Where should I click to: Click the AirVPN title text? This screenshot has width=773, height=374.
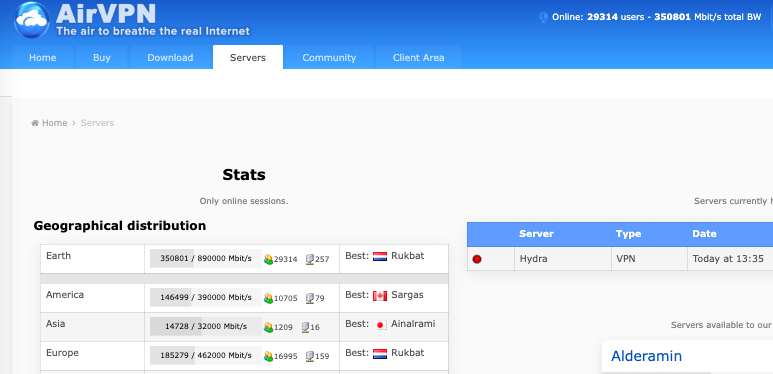point(105,14)
